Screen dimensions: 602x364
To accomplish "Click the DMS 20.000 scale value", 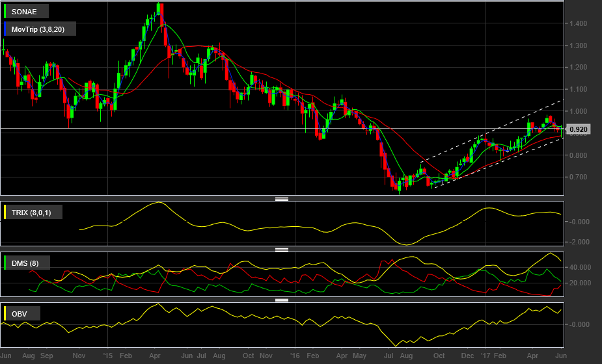I will click(x=580, y=283).
